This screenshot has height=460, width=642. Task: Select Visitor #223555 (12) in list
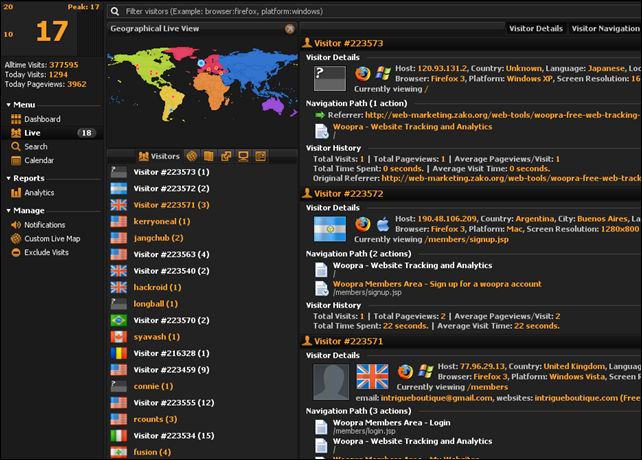(202, 403)
